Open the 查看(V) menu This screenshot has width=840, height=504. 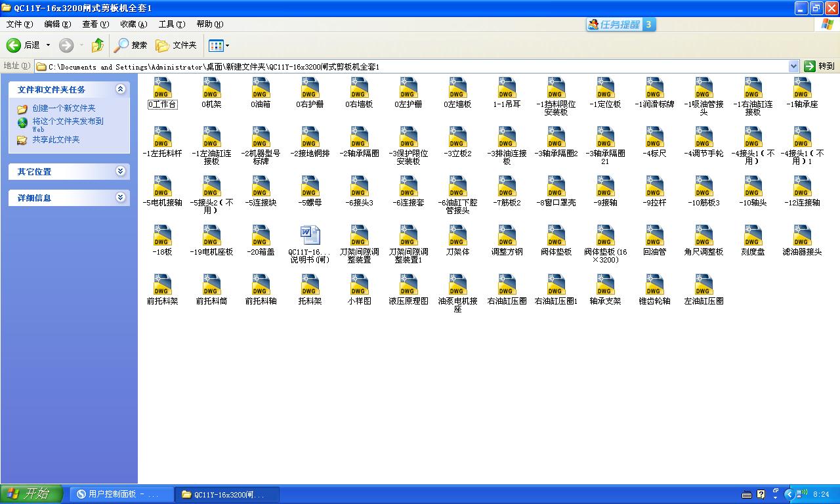95,24
